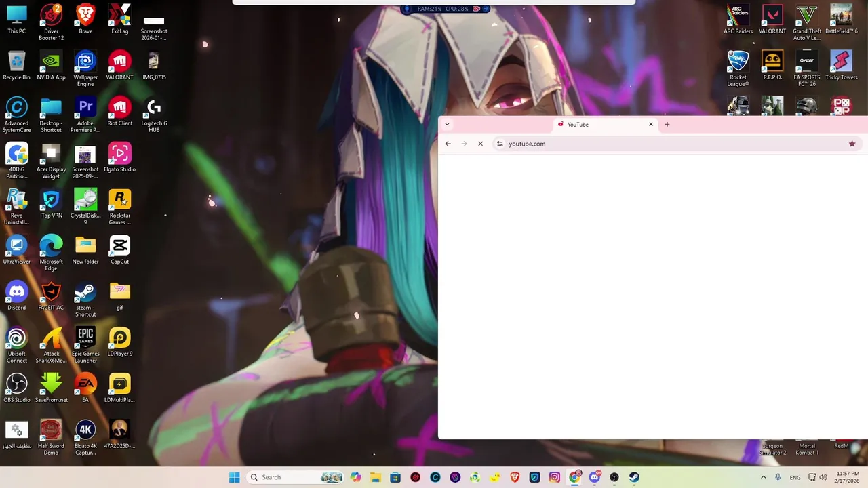This screenshot has width=868, height=488.
Task: Click the microphone tray icon
Action: click(x=778, y=477)
